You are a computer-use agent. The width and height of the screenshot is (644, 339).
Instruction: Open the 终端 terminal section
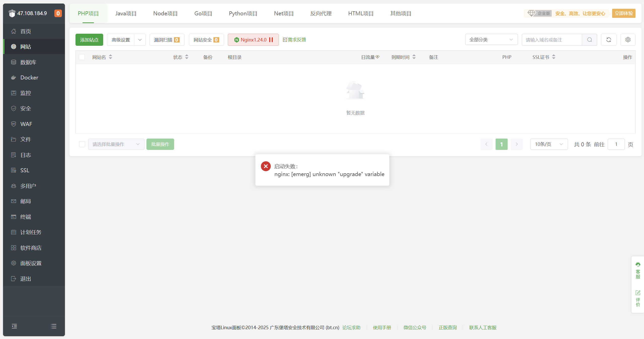click(x=34, y=217)
